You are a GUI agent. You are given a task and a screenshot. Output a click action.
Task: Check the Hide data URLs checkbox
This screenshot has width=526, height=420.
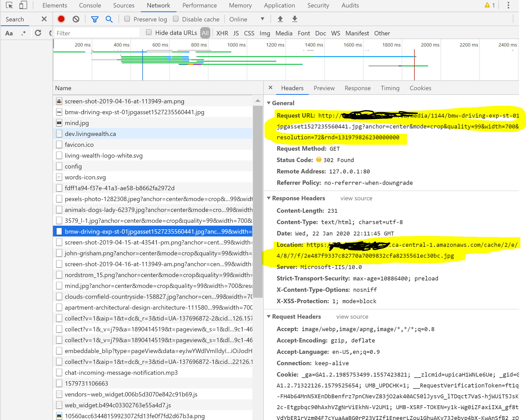click(x=149, y=32)
